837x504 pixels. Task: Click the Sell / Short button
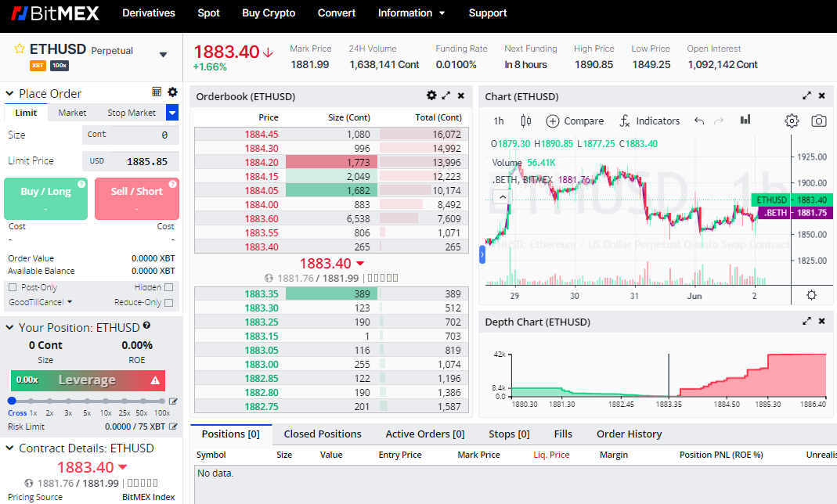(x=137, y=199)
